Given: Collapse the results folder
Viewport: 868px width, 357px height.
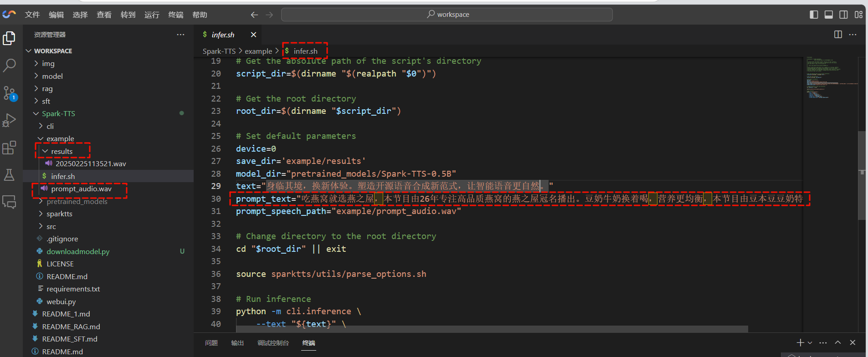Looking at the screenshot, I should [108, 151].
